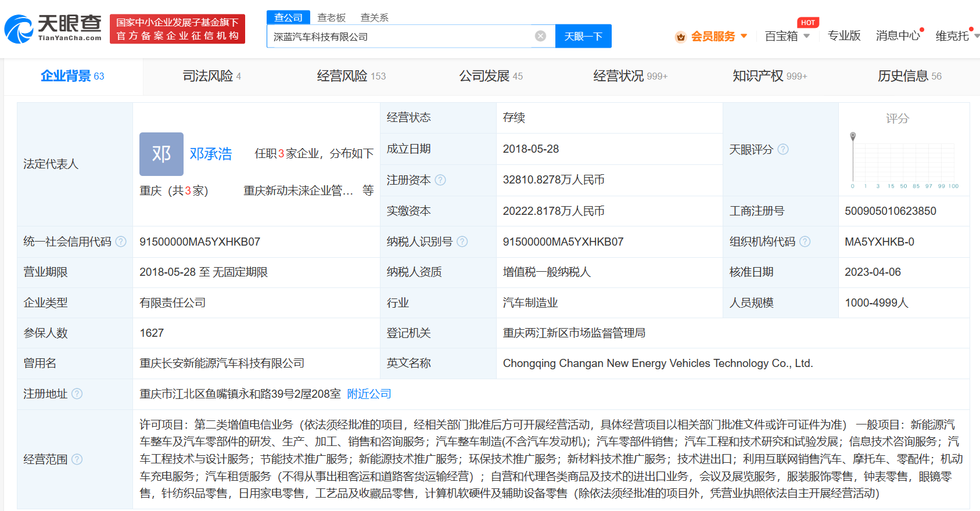
Task: Open help icon next to 纳税人识别号
Action: point(462,242)
